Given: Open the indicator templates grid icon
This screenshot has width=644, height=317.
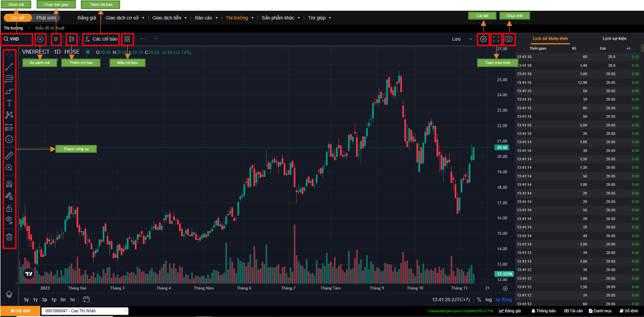Looking at the screenshot, I should point(127,39).
